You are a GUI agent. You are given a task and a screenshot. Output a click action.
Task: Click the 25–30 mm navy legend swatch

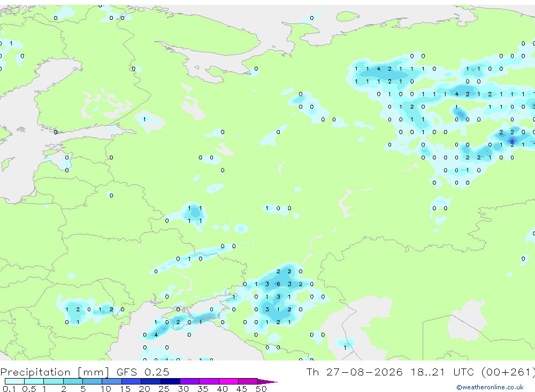(x=170, y=381)
